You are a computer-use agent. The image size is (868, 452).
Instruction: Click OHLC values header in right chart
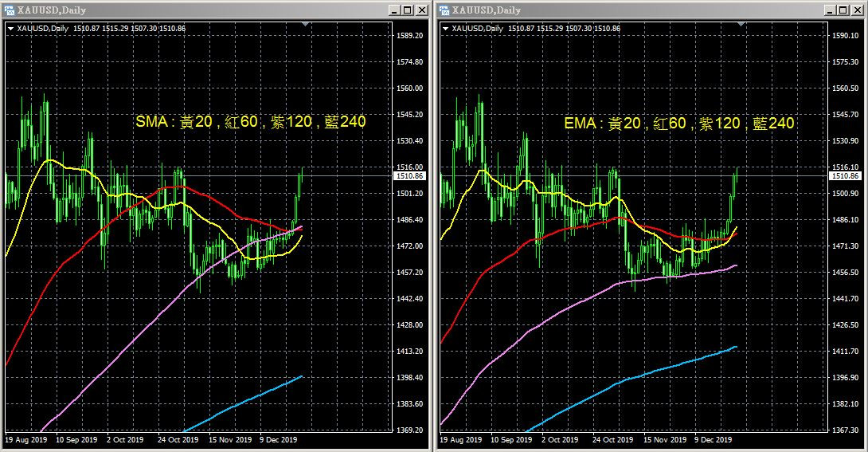564,28
